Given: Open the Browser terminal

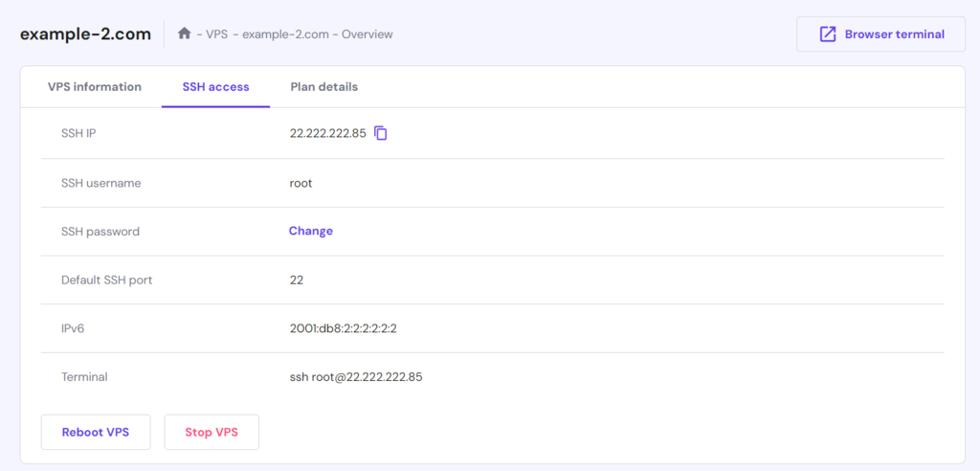Looking at the screenshot, I should (880, 34).
